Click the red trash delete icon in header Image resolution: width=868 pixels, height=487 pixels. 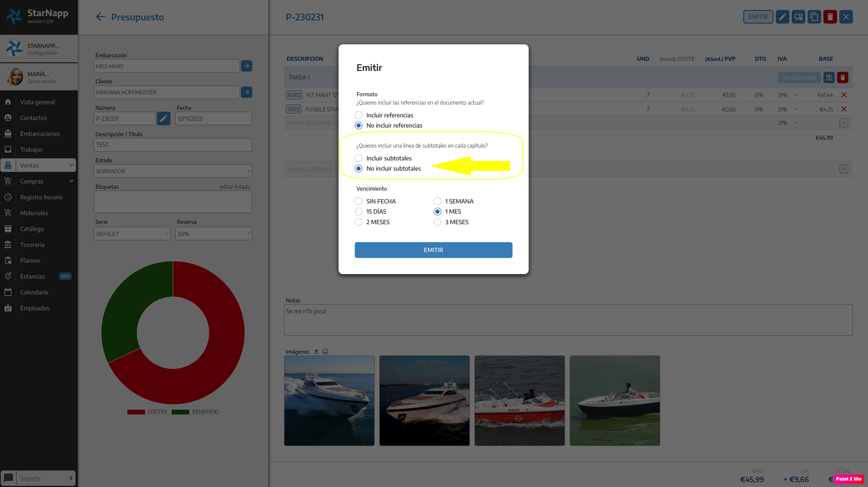[x=830, y=17]
